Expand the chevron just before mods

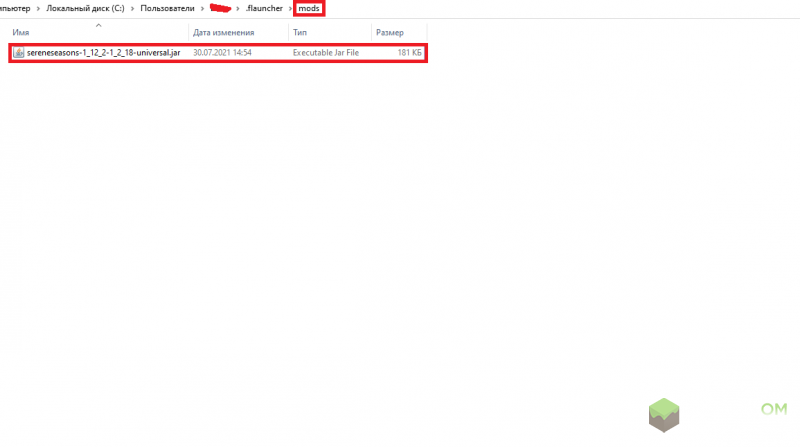(x=289, y=8)
